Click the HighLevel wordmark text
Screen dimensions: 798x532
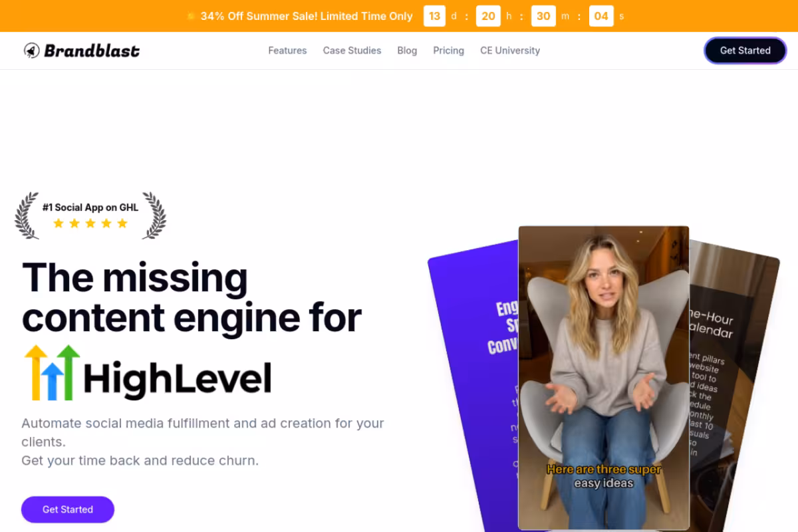178,379
